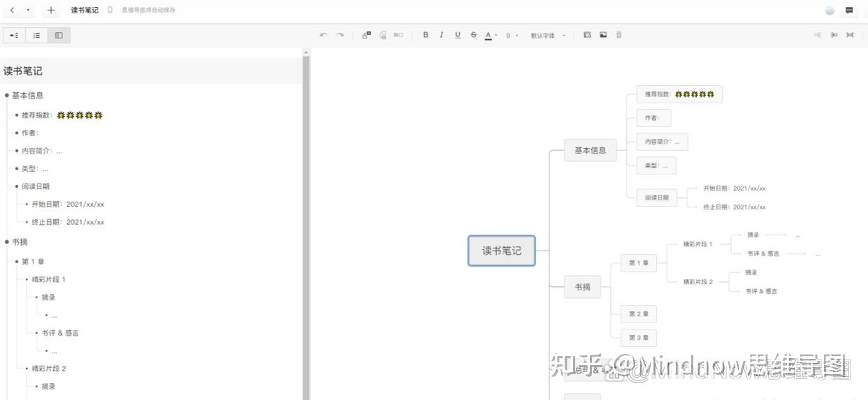Click the redo arrow

point(340,35)
